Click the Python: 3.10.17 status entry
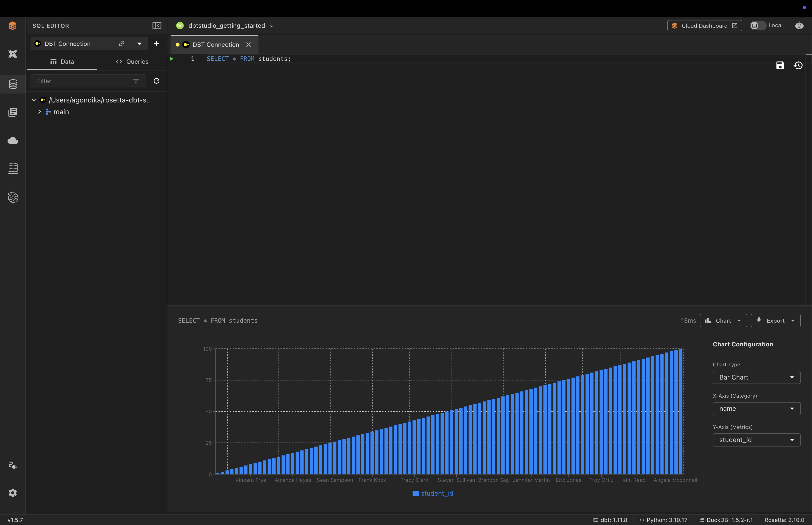Viewport: 812px width, 525px height. (x=663, y=520)
